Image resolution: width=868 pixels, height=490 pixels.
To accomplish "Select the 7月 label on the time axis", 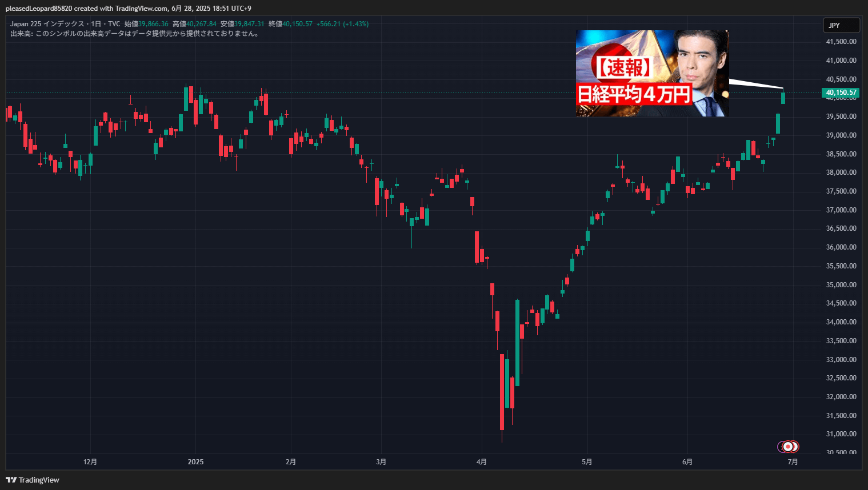I will [x=793, y=461].
